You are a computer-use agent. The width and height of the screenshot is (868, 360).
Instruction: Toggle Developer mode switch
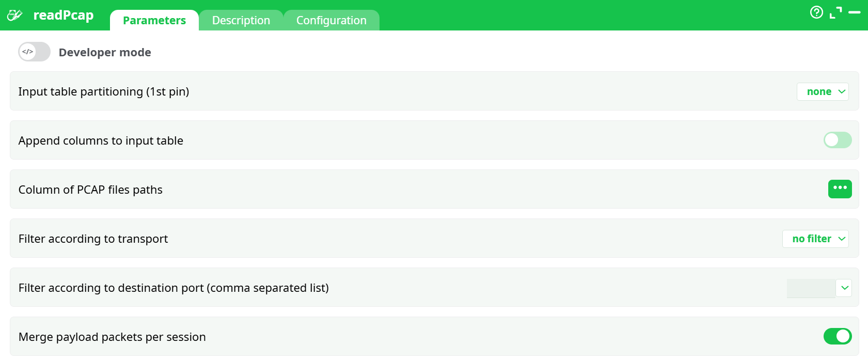[35, 52]
